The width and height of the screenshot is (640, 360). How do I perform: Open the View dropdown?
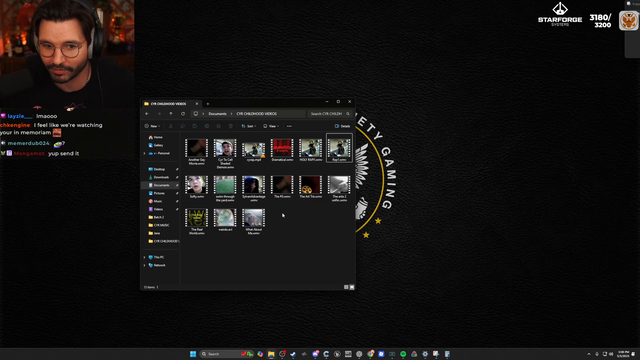[x=271, y=126]
